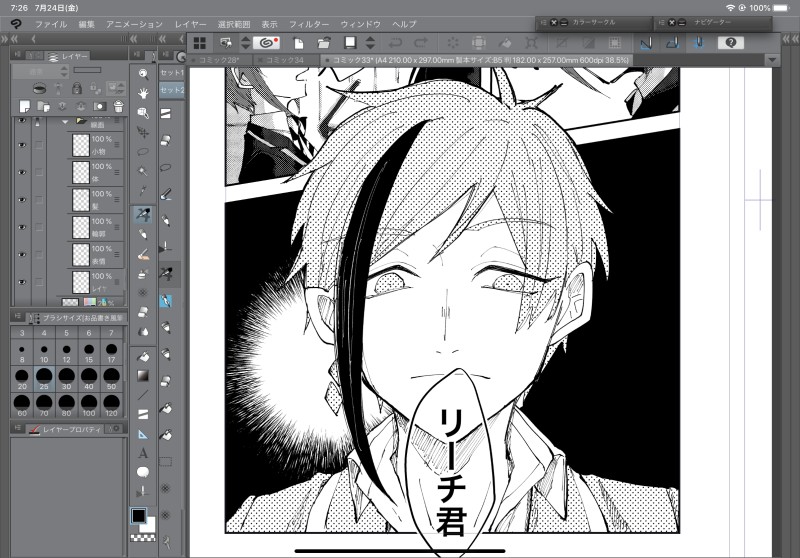This screenshot has width=800, height=558.
Task: Select the Text A tool
Action: (x=143, y=453)
